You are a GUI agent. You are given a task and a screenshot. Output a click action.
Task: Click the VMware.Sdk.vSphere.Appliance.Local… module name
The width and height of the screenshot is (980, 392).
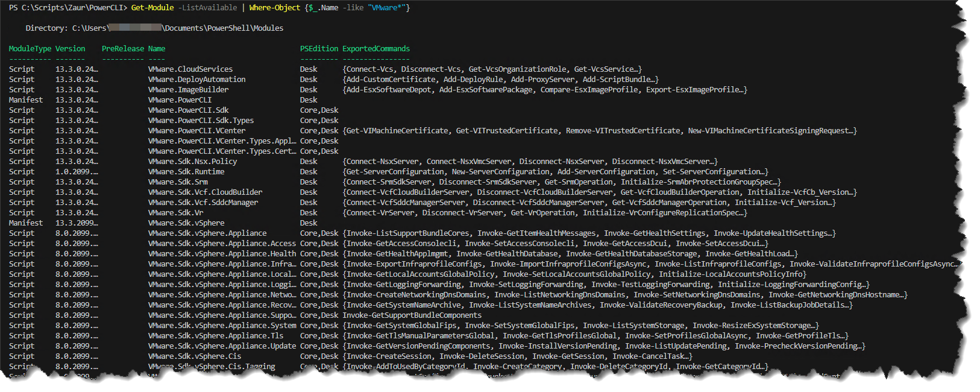[x=222, y=274]
